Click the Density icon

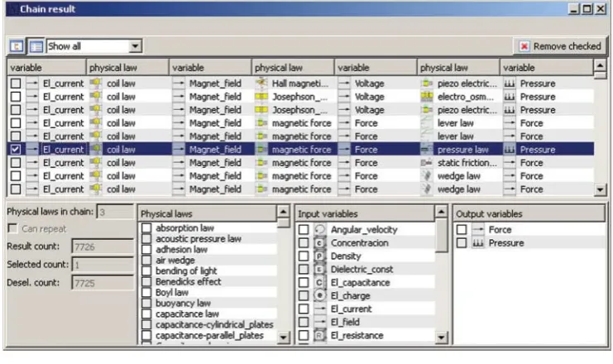pyautogui.click(x=320, y=256)
